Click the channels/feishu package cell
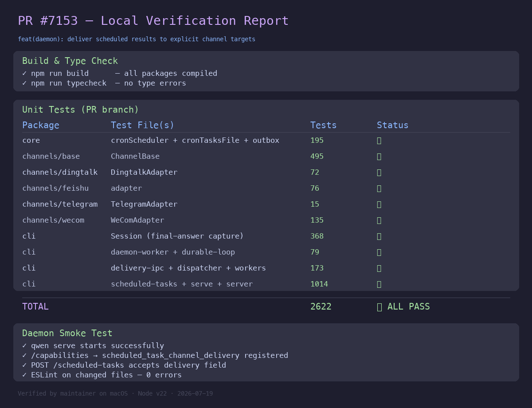Image resolution: width=532 pixels, height=408 pixels. point(55,188)
